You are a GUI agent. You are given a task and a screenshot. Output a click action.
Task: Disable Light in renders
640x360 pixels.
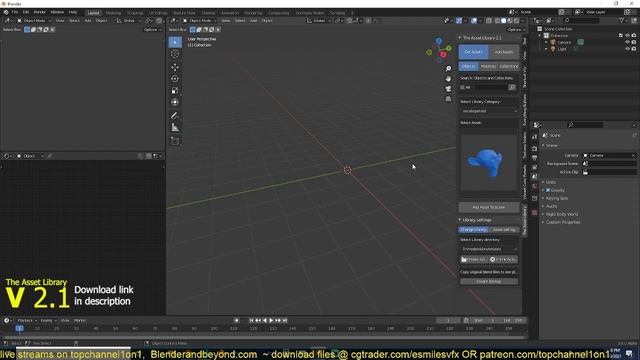coord(634,49)
